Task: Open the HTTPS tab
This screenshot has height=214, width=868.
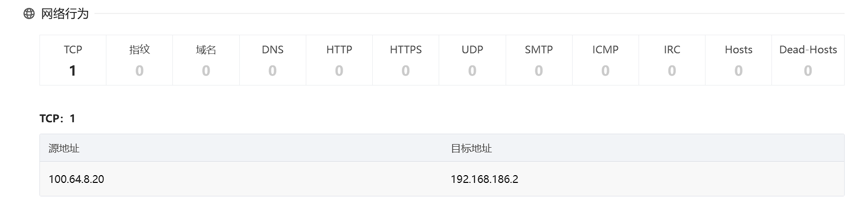Action: pos(405,60)
